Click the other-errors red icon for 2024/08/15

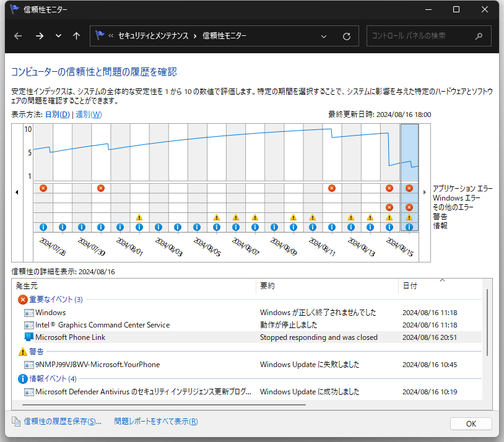coord(389,207)
